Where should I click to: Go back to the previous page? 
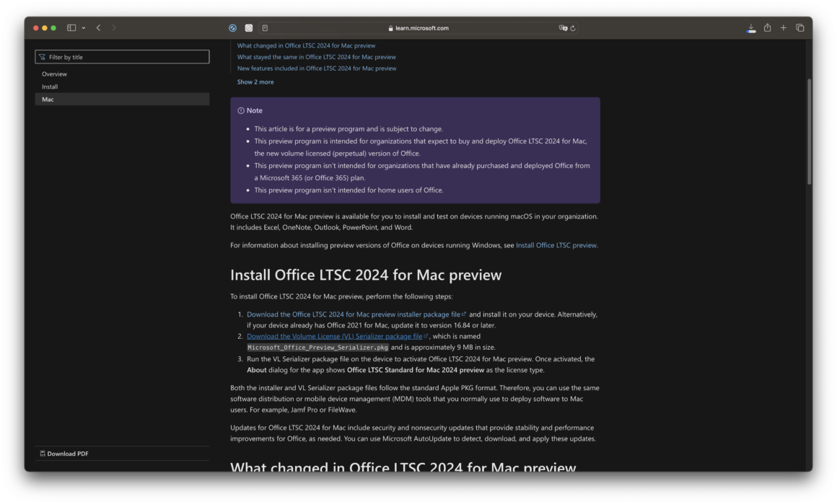click(98, 27)
